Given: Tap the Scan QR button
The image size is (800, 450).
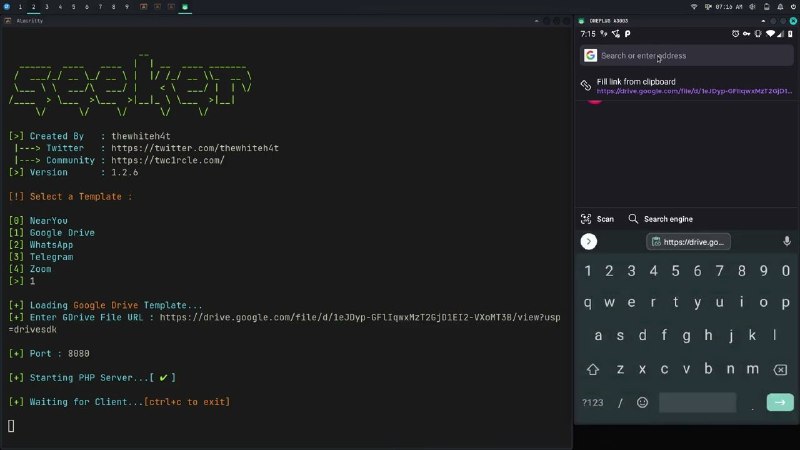Looking at the screenshot, I should (597, 219).
